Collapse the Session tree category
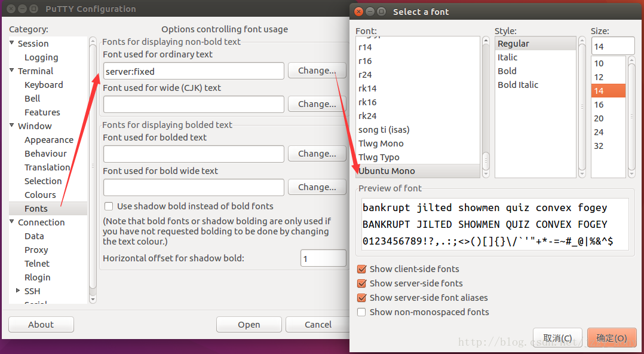 click(x=12, y=43)
